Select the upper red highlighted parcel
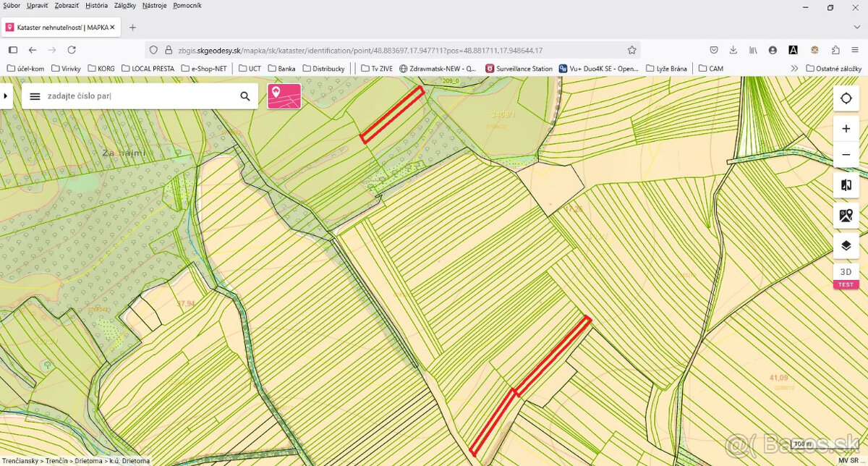Screen dimensions: 868x466 (x=392, y=114)
